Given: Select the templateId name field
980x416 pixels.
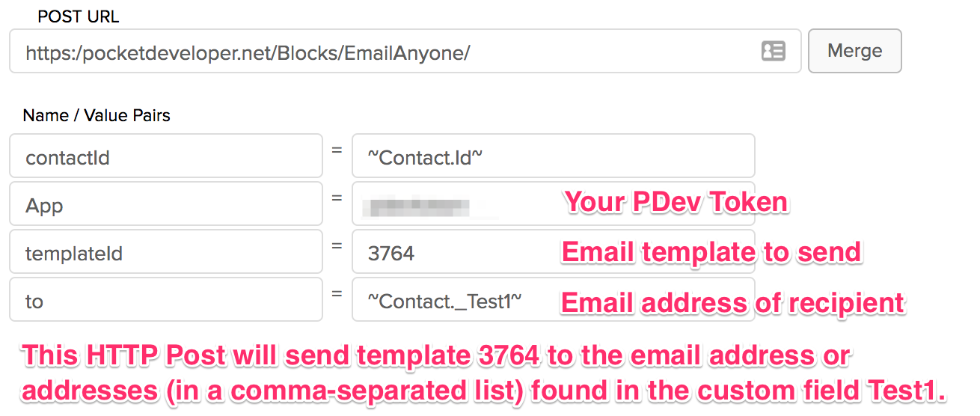Looking at the screenshot, I should pyautogui.click(x=166, y=251).
